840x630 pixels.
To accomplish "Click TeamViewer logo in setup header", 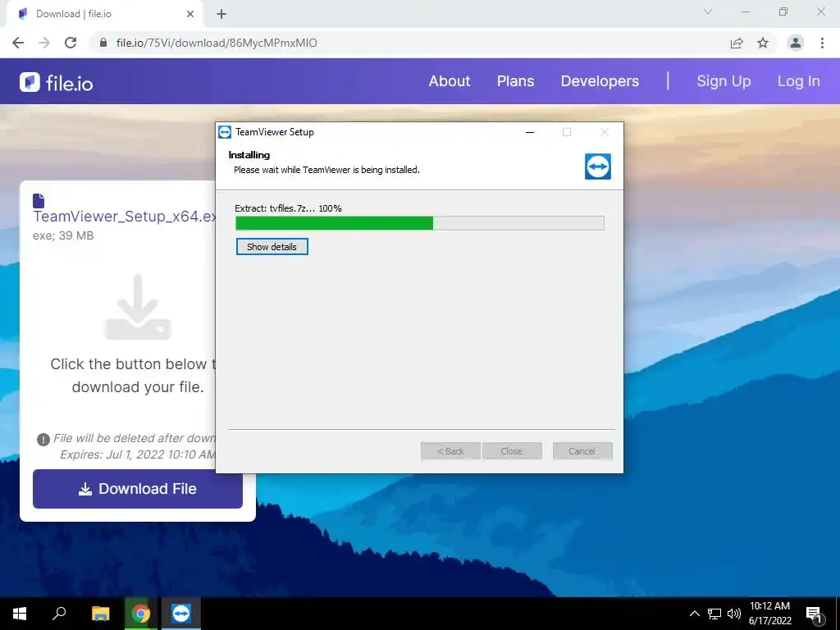I will 597,167.
